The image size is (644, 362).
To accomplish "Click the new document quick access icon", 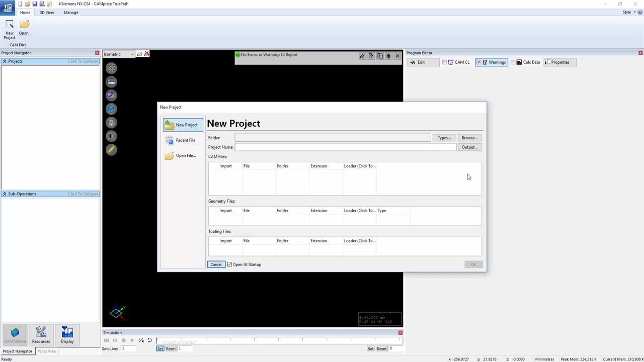I will [21, 4].
